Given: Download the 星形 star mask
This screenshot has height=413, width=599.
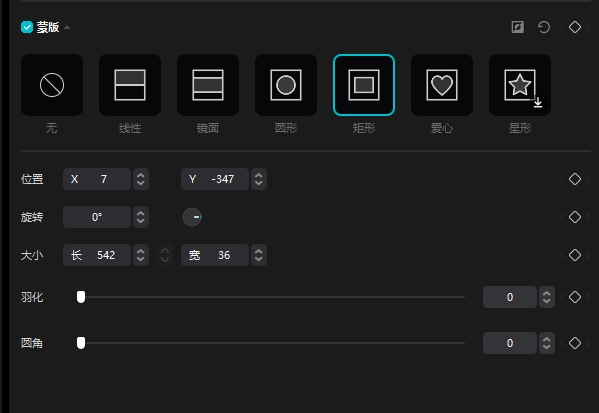Looking at the screenshot, I should point(538,102).
